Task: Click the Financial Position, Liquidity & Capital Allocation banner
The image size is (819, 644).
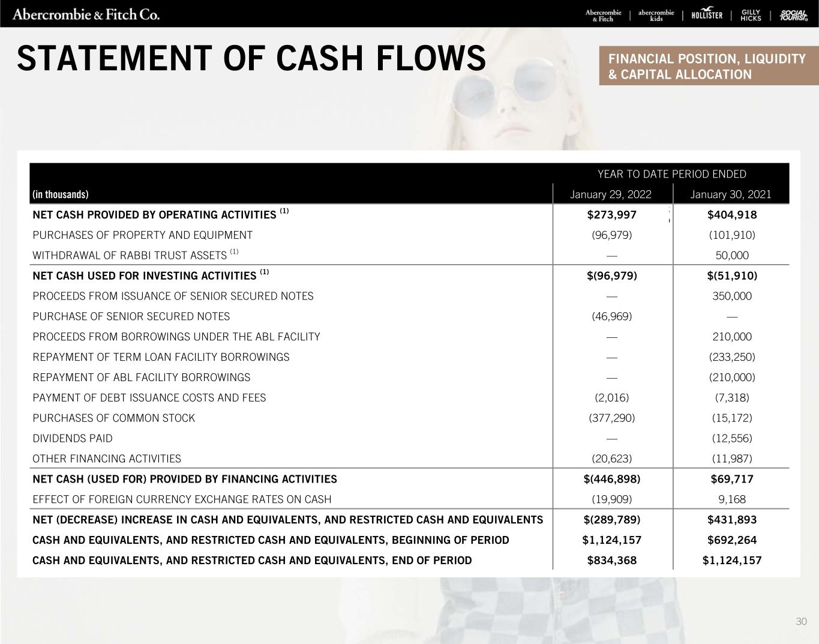Action: (x=708, y=67)
